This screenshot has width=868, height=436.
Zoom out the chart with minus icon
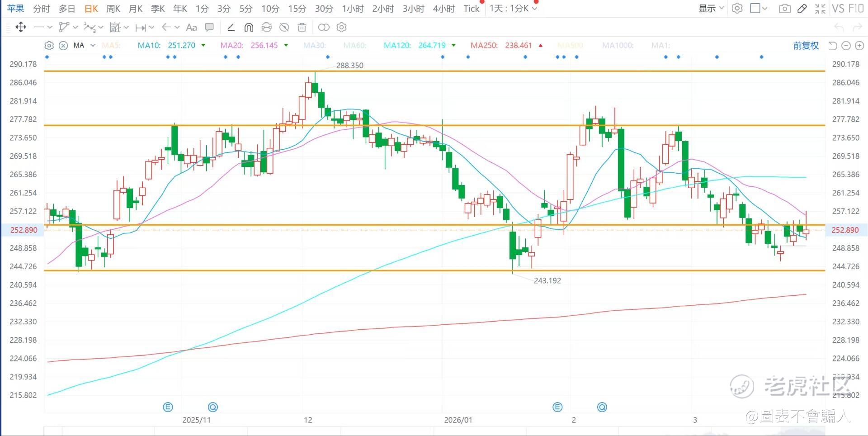(846, 45)
